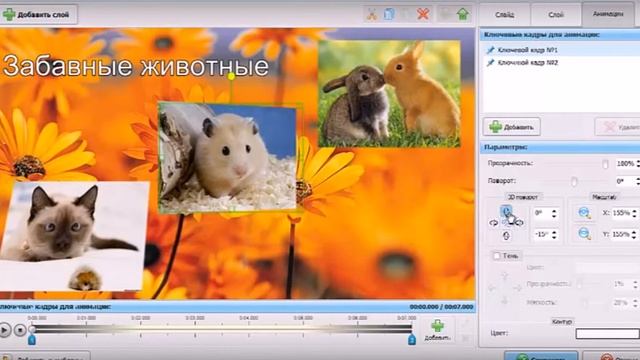Click the right 3D rotation arrow icon
The height and width of the screenshot is (360, 640).
click(x=519, y=223)
